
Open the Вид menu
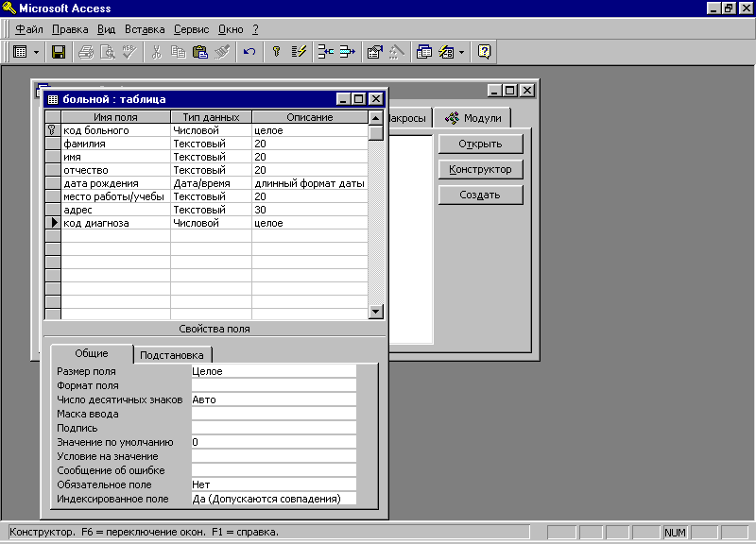(106, 29)
